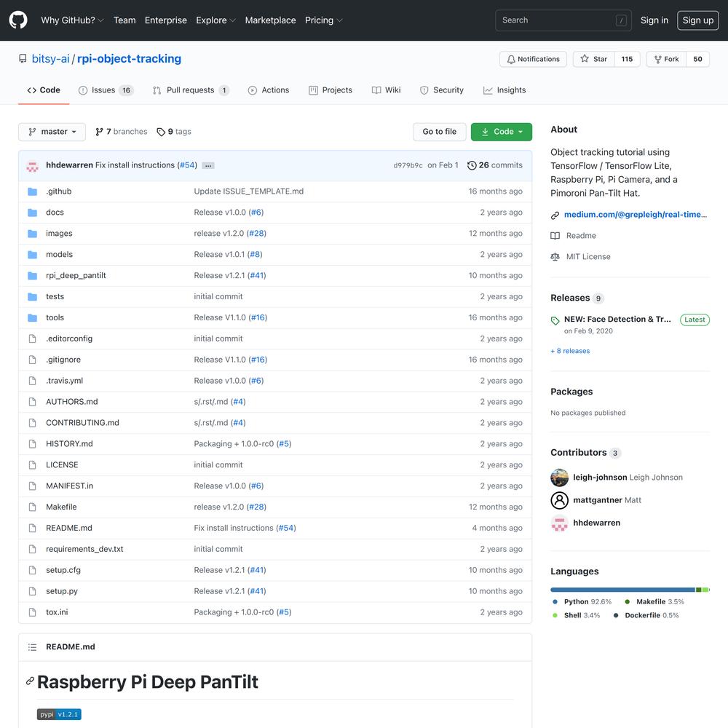The height and width of the screenshot is (728, 728).
Task: Click the repository book icon beside bitsy-ai
Action: click(x=23, y=58)
